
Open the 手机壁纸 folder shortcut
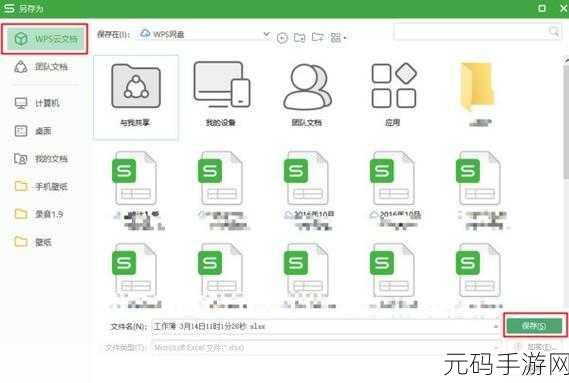pyautogui.click(x=41, y=186)
